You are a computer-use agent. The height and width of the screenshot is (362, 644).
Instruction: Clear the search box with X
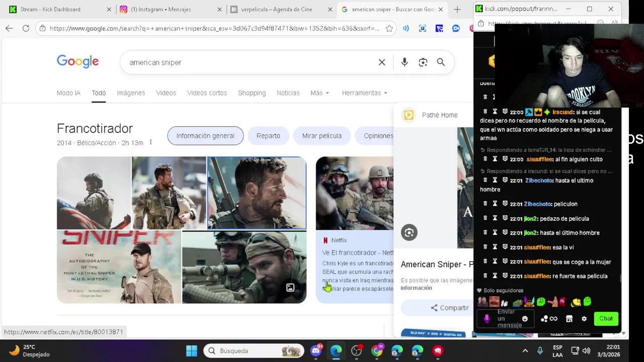coord(382,62)
